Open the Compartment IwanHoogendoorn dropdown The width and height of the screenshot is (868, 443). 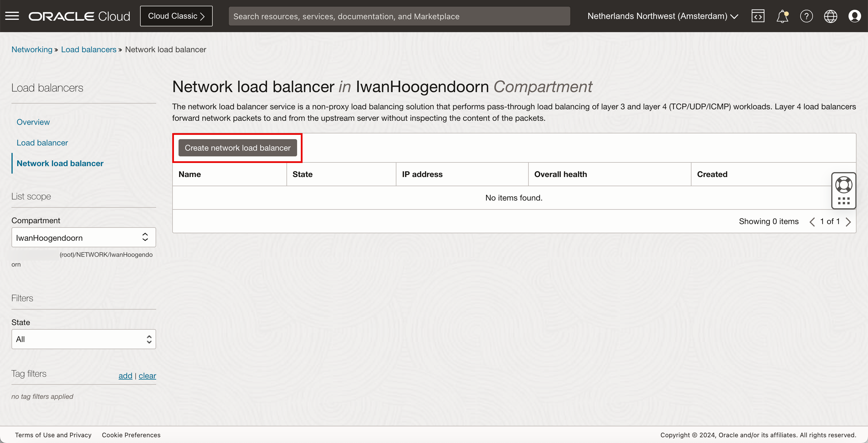click(84, 237)
